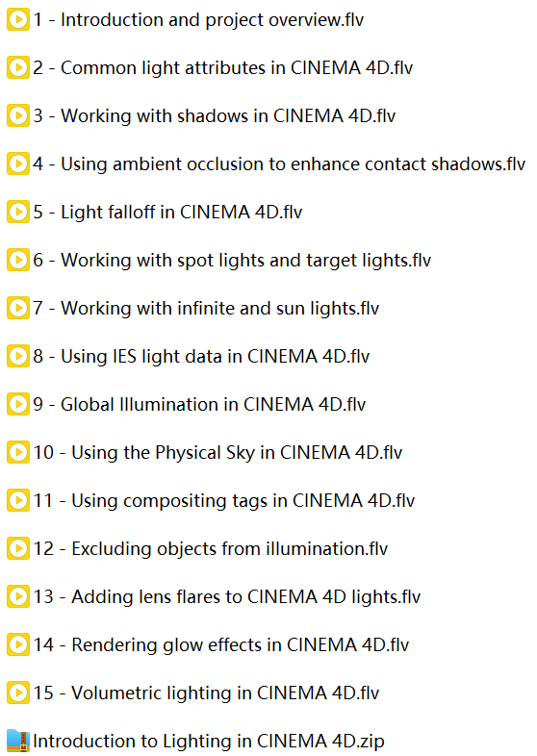The height and width of the screenshot is (756, 537).
Task: Click the video icon for Introduction and project overview
Action: pyautogui.click(x=18, y=20)
